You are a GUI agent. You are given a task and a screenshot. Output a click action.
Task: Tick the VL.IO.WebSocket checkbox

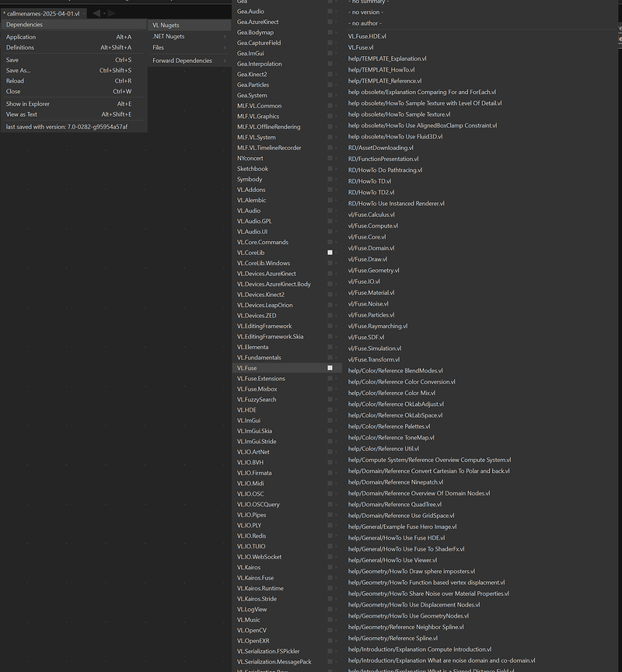click(330, 557)
